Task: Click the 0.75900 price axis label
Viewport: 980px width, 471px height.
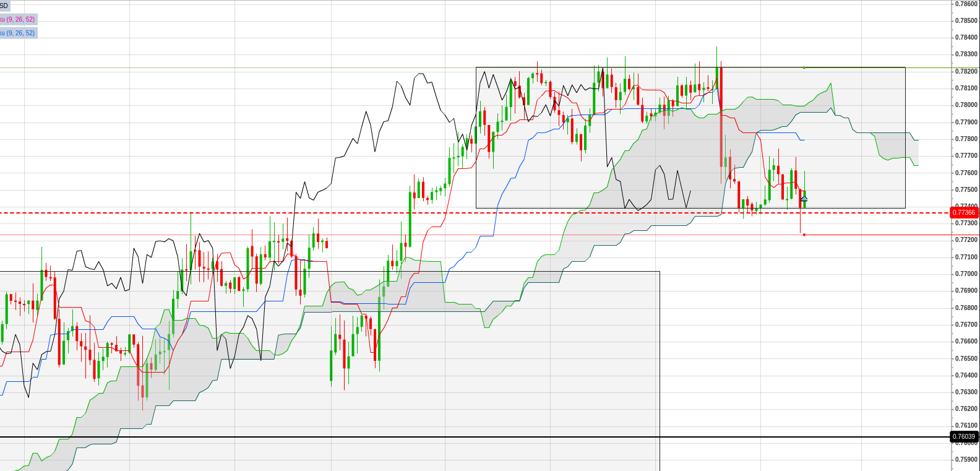Action: [x=966, y=459]
